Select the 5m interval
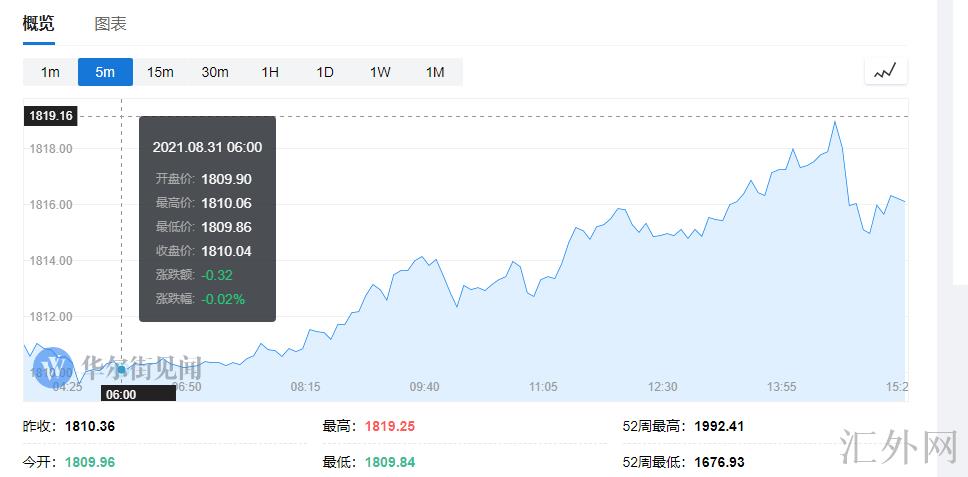Screen dimensions: 968x477 [105, 72]
